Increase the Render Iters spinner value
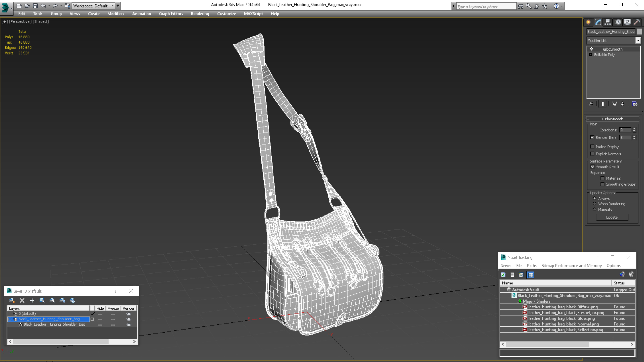The image size is (644, 362). coord(634,136)
